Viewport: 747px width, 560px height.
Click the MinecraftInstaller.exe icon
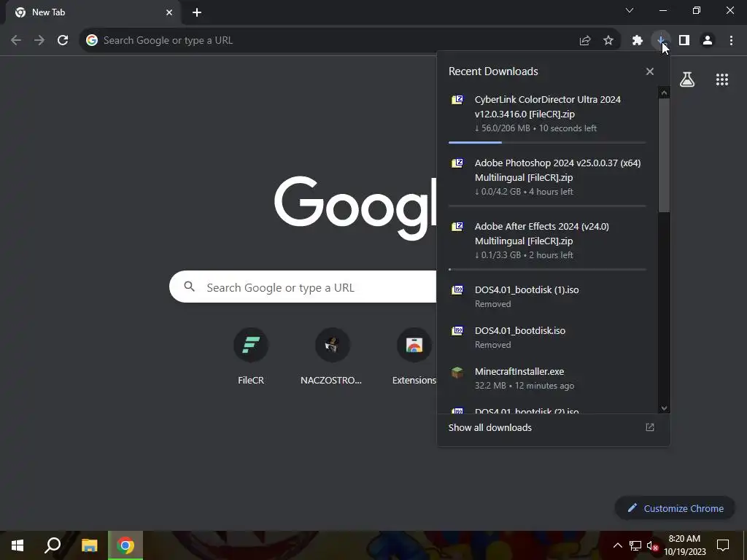(x=457, y=372)
